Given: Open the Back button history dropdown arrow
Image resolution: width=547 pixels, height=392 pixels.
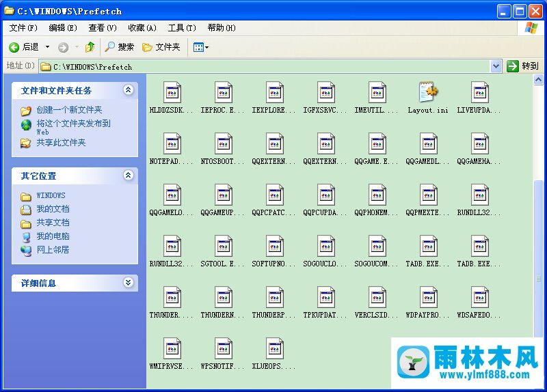Looking at the screenshot, I should [x=47, y=47].
